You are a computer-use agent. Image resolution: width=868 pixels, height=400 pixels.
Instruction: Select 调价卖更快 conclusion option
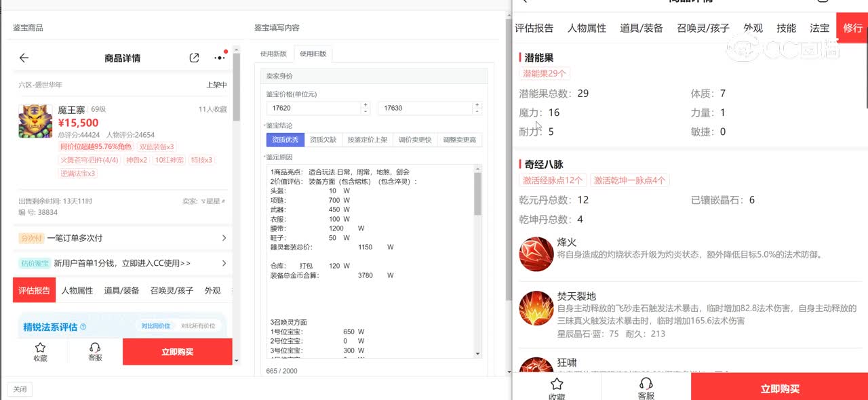point(415,140)
